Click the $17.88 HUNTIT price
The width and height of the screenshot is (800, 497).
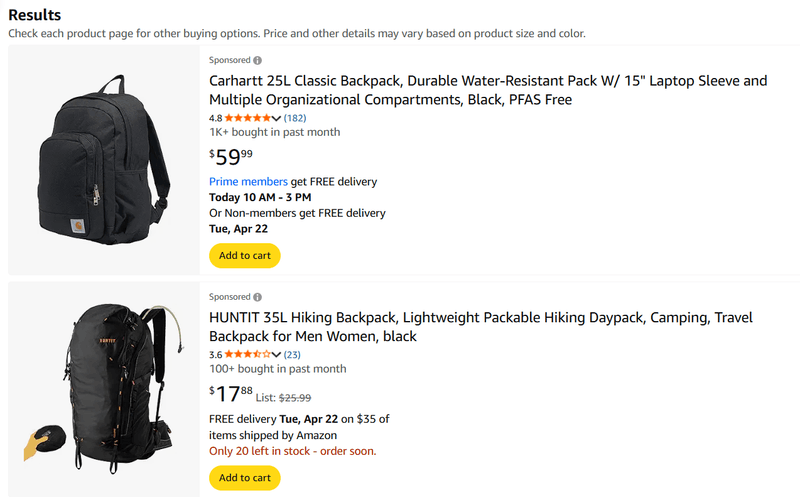(x=231, y=393)
